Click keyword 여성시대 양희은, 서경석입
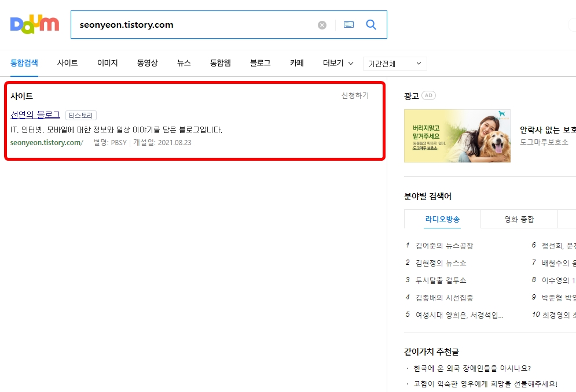The image size is (576, 392). coord(459,315)
